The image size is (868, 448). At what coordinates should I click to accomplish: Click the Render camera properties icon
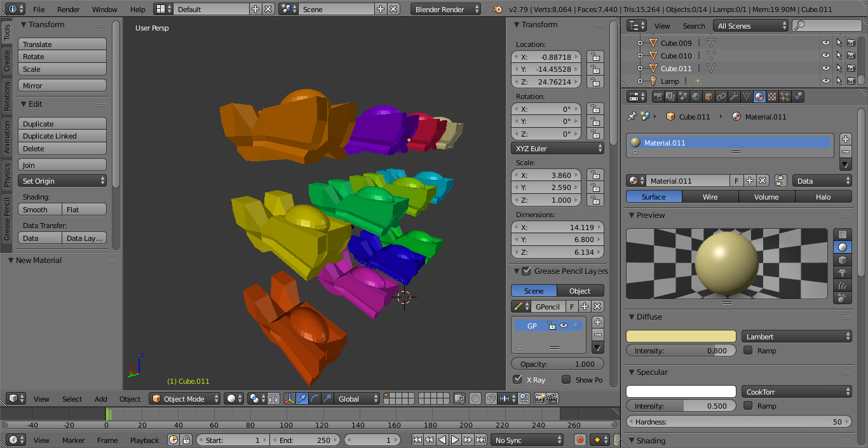tap(658, 97)
